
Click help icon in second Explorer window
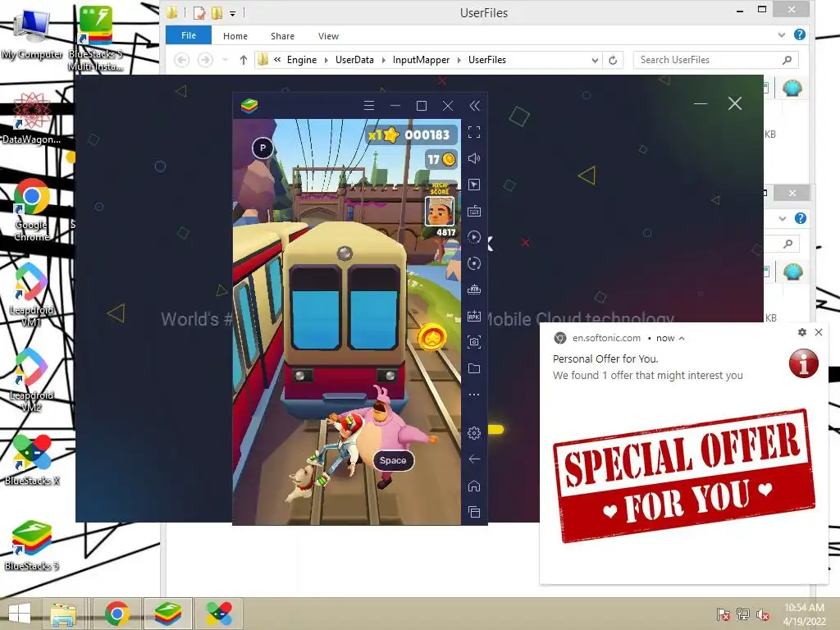click(801, 218)
